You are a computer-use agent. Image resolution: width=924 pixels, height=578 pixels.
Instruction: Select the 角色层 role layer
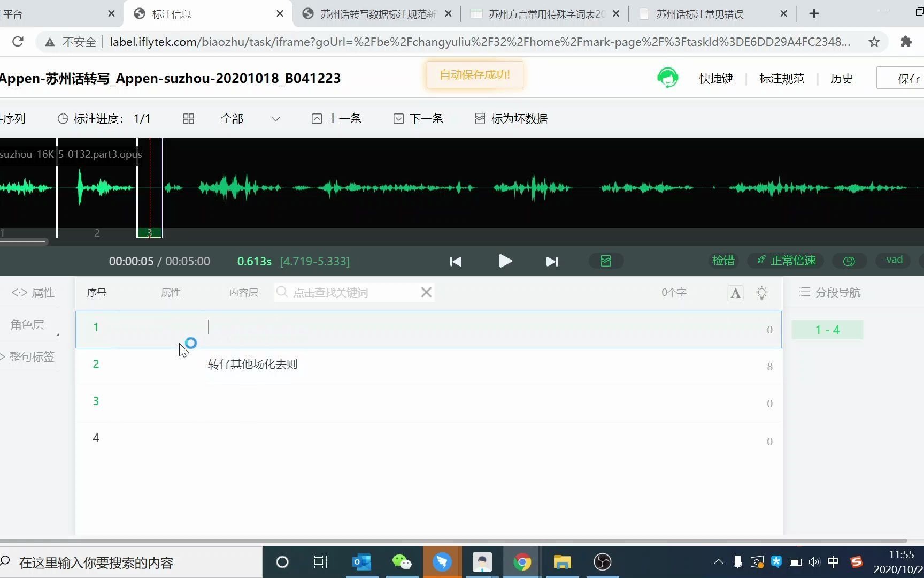27,324
